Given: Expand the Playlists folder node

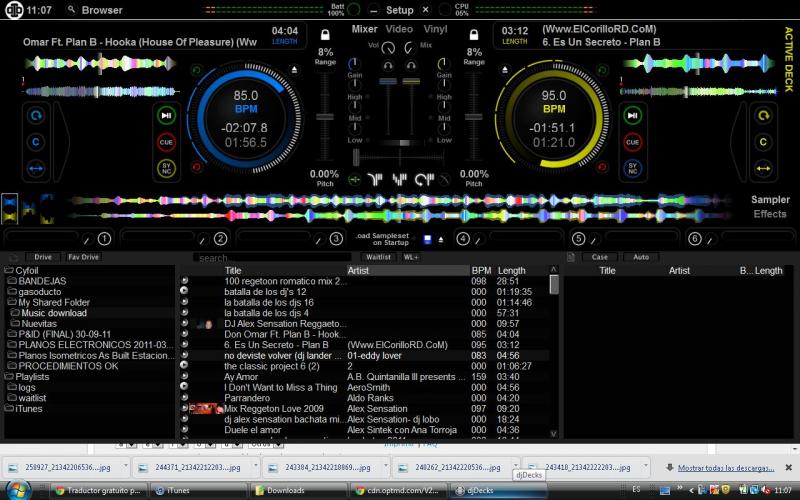Looking at the screenshot, I should click(x=9, y=376).
